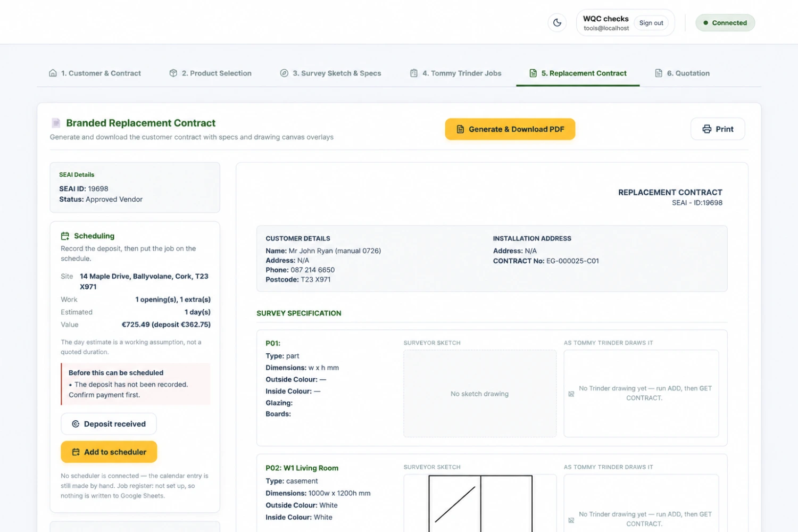
Task: Click INSTALLATION ADDRESS heading
Action: point(532,239)
